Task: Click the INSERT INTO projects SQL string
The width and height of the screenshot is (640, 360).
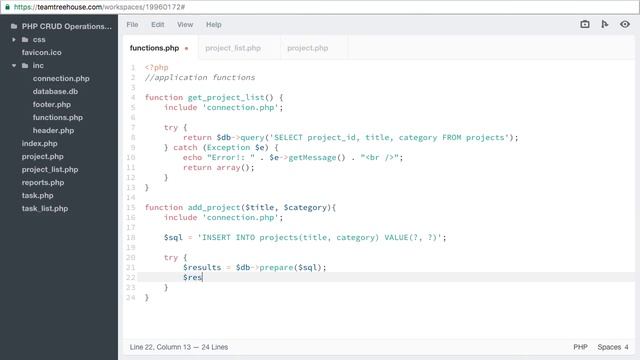Action: click(320, 238)
